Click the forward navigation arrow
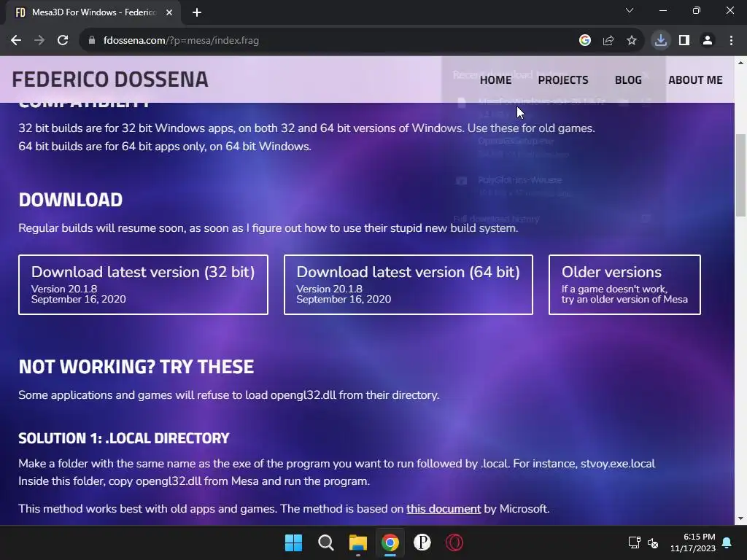 39,41
